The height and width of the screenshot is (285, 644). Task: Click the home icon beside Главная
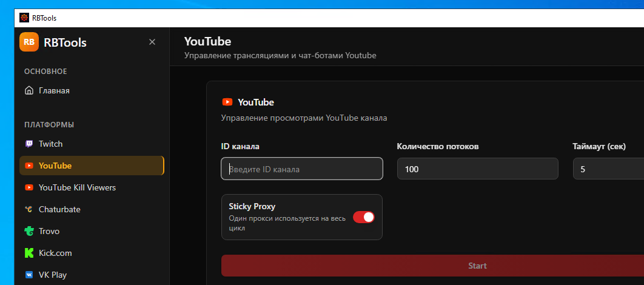click(x=29, y=90)
